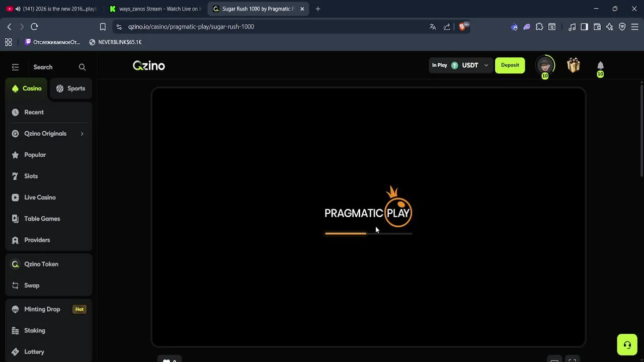Toggle the browser sidebar panel icon

point(584,27)
